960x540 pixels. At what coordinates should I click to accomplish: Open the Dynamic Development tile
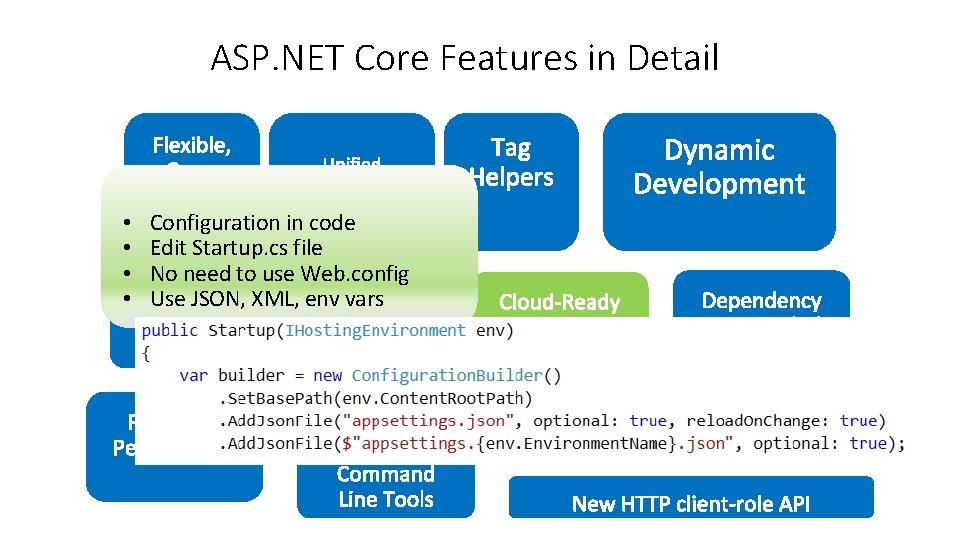719,182
